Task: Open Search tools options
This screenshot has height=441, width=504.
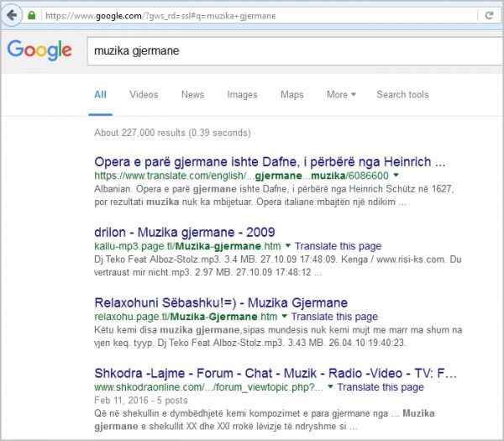Action: (402, 94)
